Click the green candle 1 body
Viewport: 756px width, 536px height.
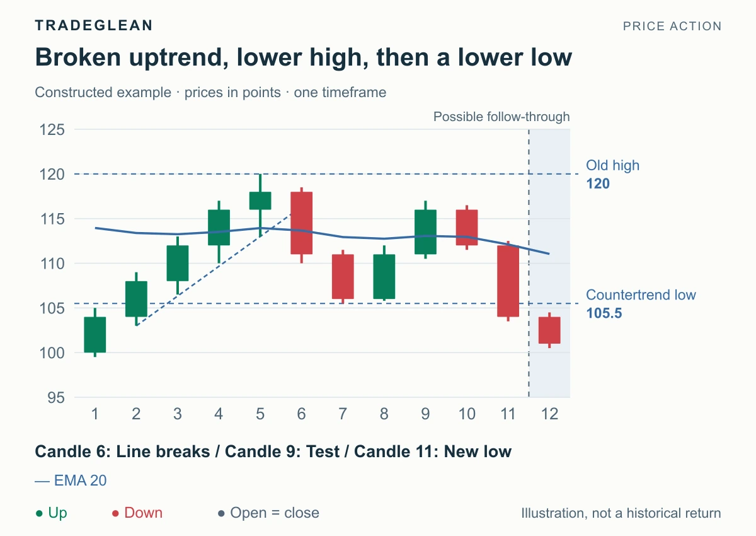(94, 335)
